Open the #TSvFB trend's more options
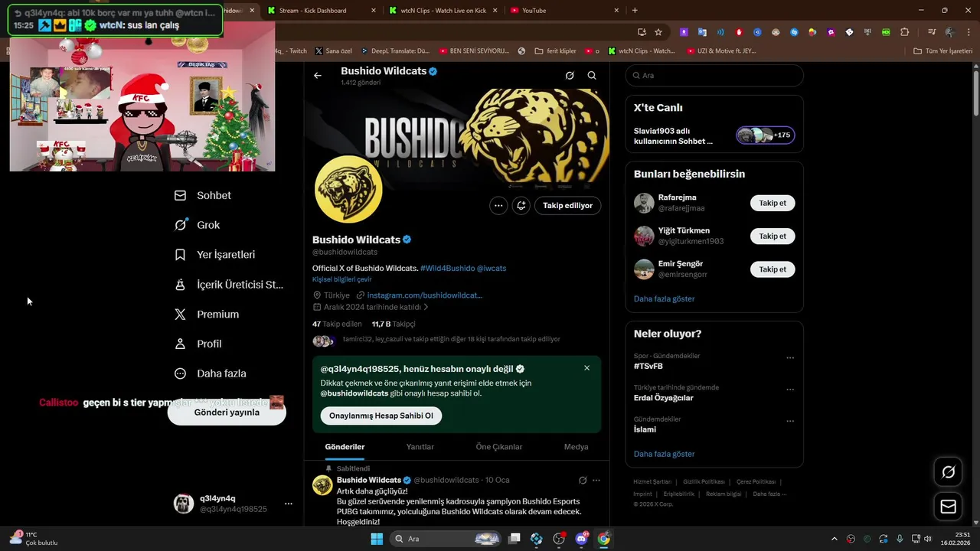Image resolution: width=980 pixels, height=551 pixels. click(x=790, y=358)
